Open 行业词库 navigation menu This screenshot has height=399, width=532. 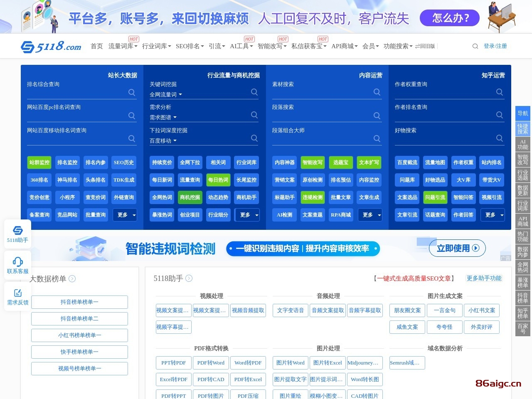coord(156,46)
